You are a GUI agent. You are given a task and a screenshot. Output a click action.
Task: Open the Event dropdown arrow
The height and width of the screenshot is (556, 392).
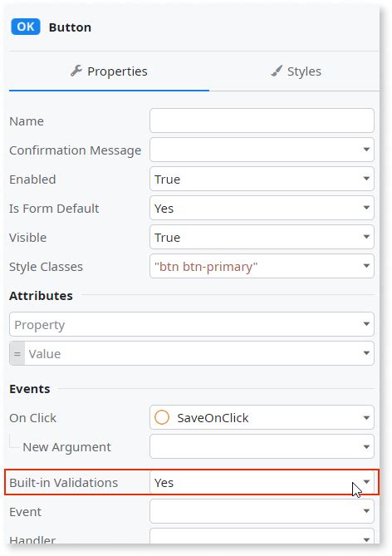(366, 511)
